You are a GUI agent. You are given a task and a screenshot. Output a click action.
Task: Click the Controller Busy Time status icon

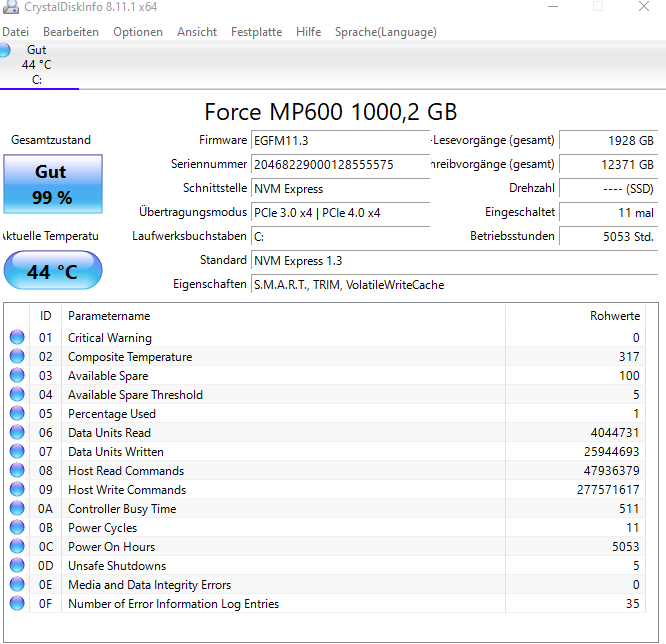tap(17, 508)
